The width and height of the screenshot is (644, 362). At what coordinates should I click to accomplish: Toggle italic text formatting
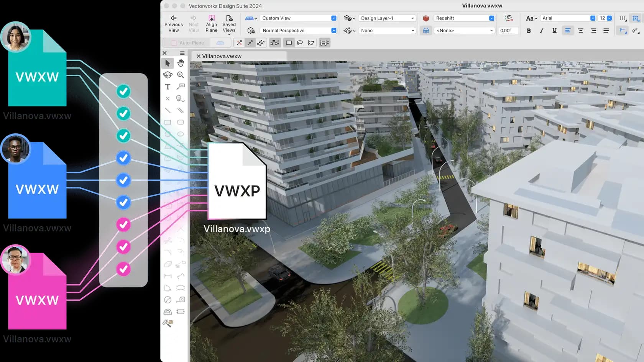[542, 31]
